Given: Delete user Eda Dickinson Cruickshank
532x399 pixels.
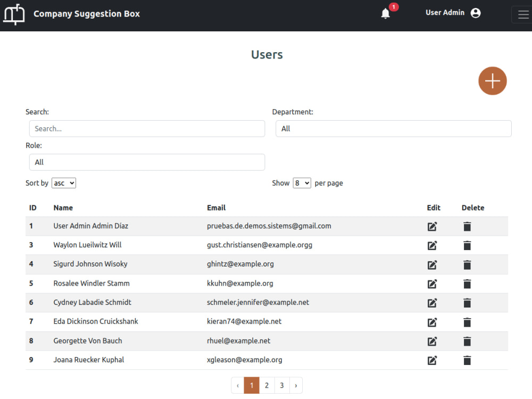Looking at the screenshot, I should click(467, 322).
